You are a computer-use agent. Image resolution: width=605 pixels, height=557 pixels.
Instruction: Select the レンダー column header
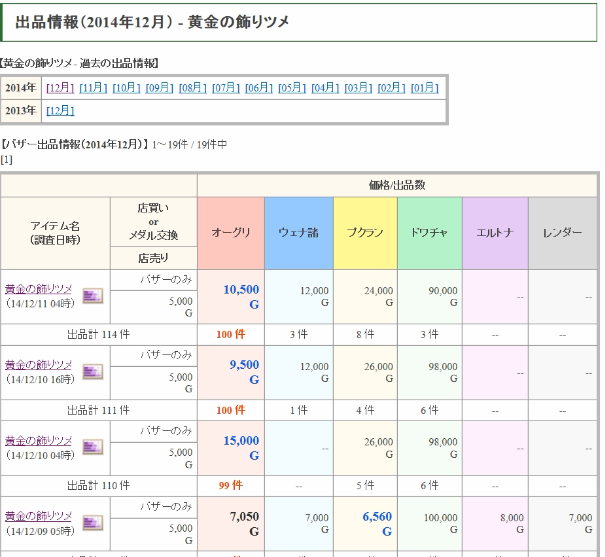563,233
